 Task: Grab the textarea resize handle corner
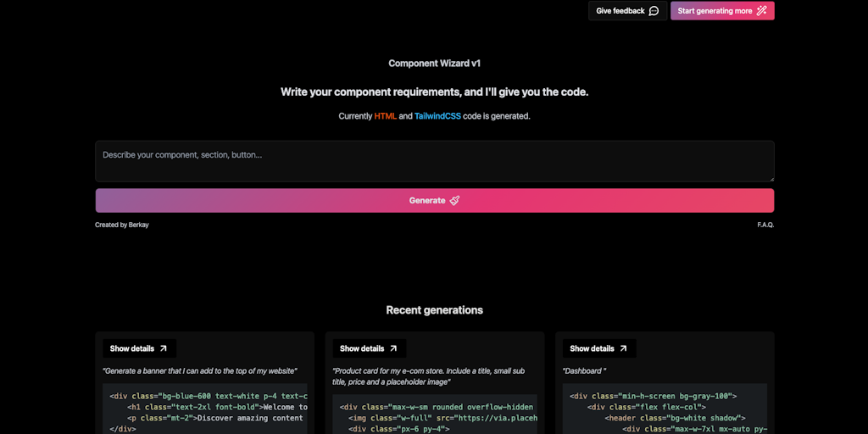(771, 178)
